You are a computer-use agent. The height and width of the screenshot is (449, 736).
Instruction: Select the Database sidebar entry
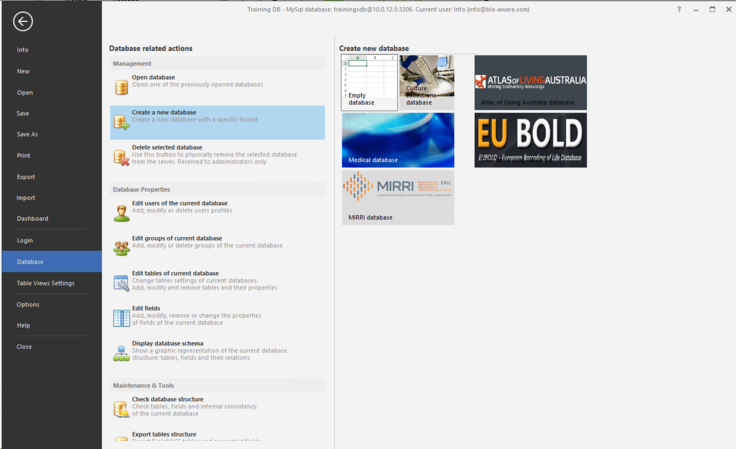(52, 261)
